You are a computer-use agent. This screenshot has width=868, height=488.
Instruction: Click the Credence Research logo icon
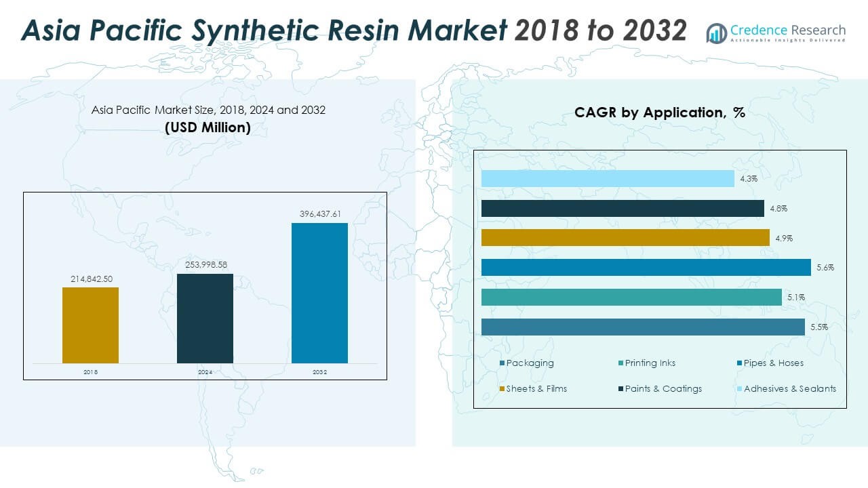click(716, 33)
